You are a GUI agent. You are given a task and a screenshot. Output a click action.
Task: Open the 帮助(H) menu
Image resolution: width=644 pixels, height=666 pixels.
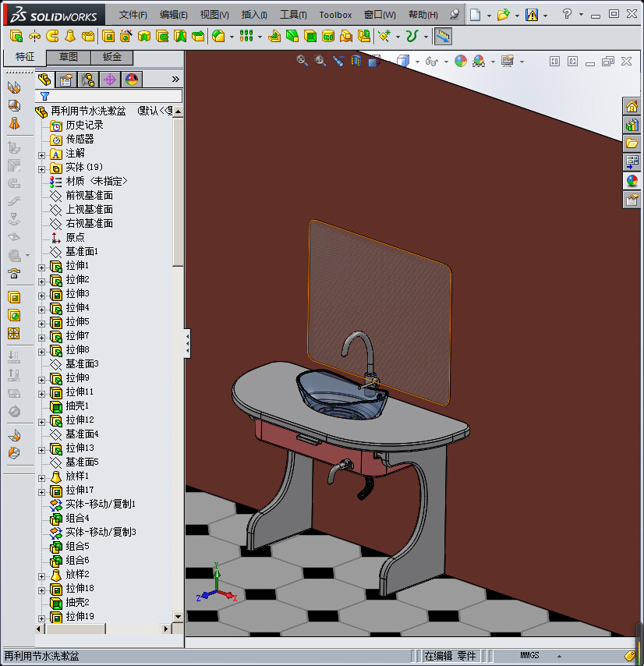(x=423, y=15)
